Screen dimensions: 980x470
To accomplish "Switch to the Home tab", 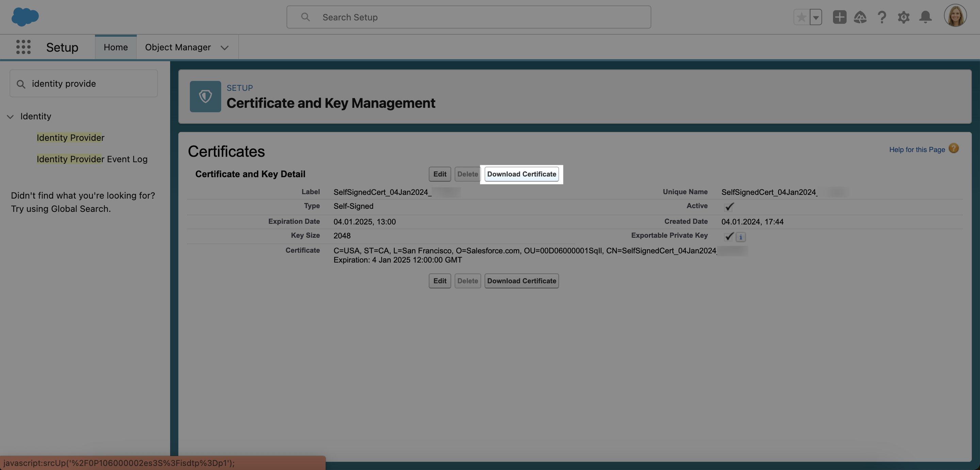I will click(x=116, y=47).
